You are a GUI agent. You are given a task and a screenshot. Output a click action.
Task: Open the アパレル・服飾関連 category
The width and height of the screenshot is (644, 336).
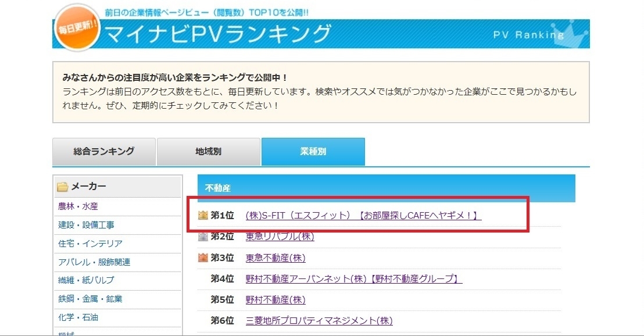coord(94,262)
